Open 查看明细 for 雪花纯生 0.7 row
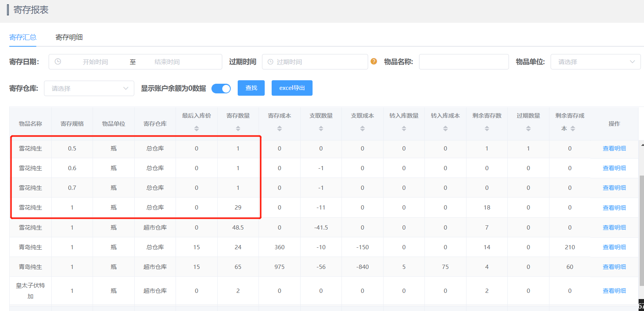Screen dimensions: 644x311 614,188
